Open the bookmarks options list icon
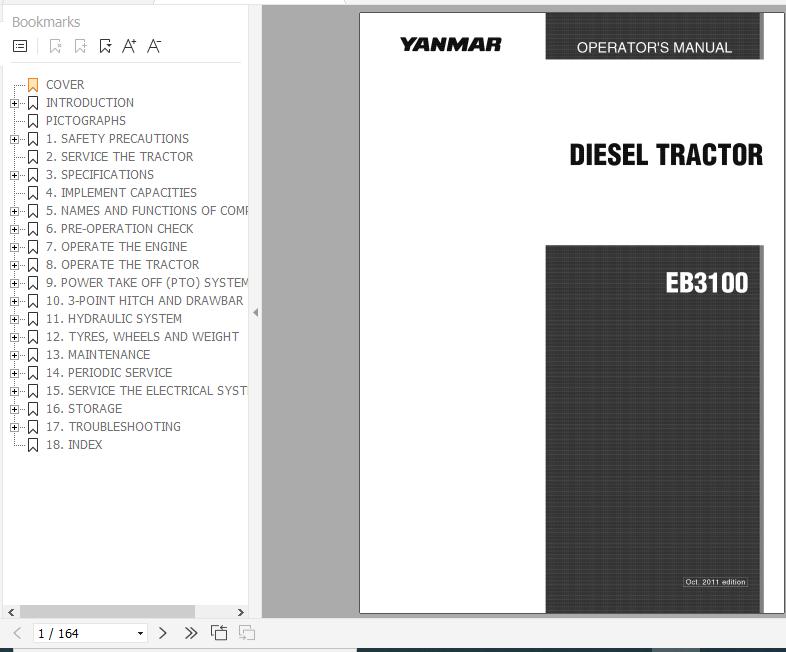 click(20, 46)
